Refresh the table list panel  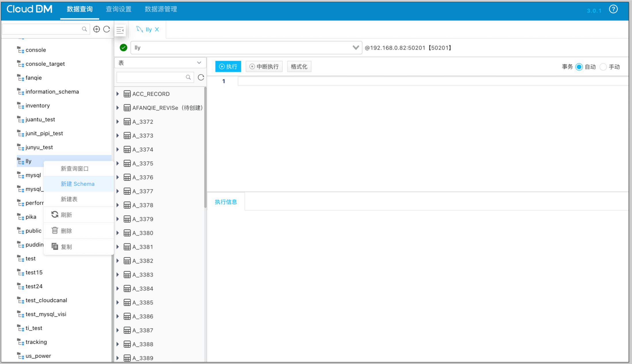coord(201,77)
